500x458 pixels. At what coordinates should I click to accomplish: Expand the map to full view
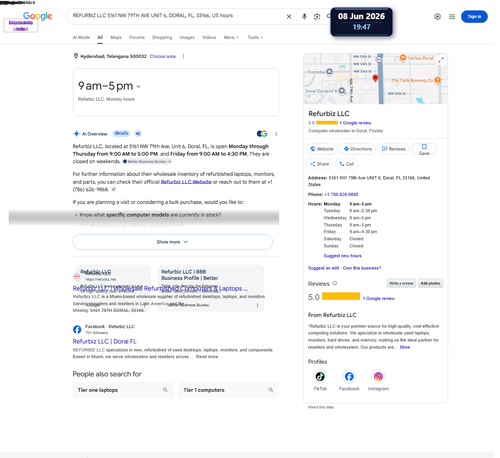pyautogui.click(x=441, y=60)
